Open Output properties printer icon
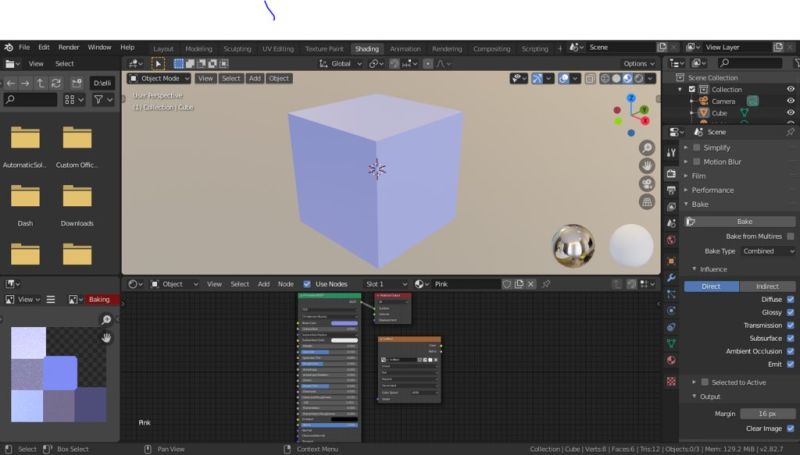Image resolution: width=800 pixels, height=455 pixels. (x=671, y=190)
